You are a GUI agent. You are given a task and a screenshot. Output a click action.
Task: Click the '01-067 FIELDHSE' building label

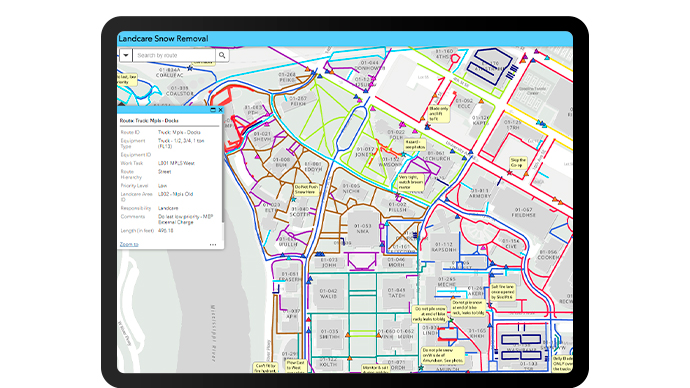point(524,212)
